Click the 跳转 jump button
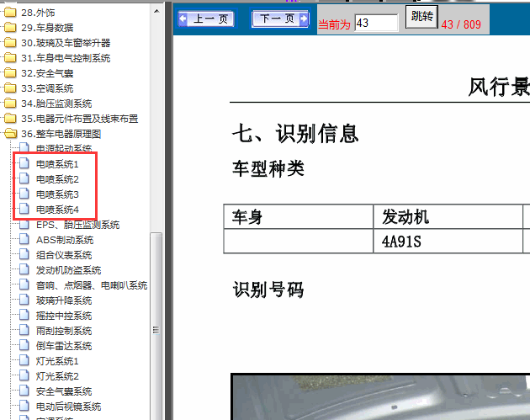530x420 pixels. [x=421, y=16]
